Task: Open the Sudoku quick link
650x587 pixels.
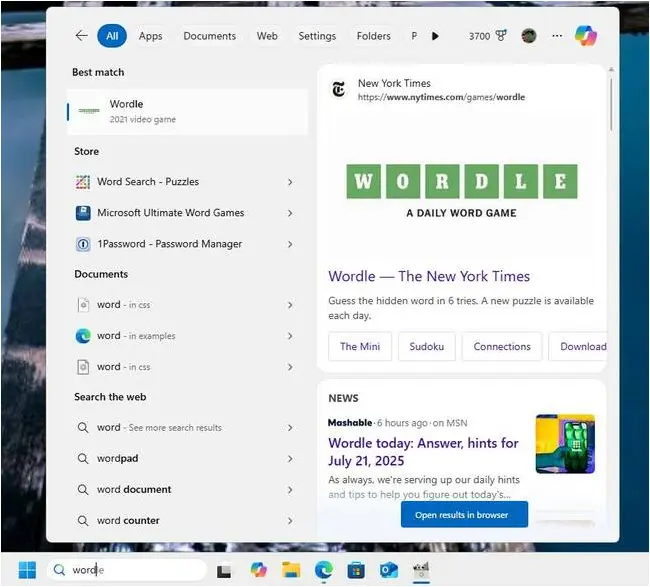Action: (427, 347)
